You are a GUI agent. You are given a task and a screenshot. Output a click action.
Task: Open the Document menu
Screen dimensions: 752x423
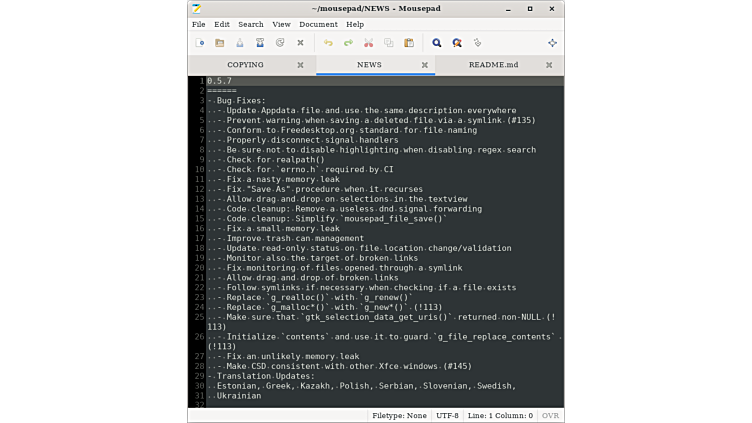(318, 24)
